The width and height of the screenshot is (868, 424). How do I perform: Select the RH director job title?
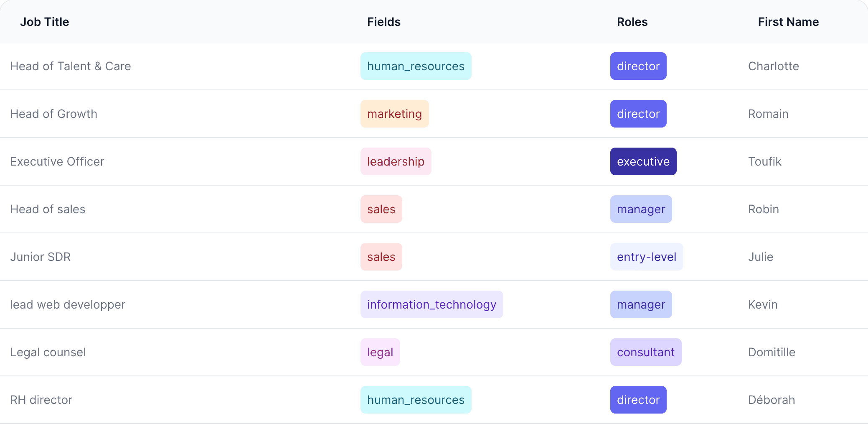41,400
